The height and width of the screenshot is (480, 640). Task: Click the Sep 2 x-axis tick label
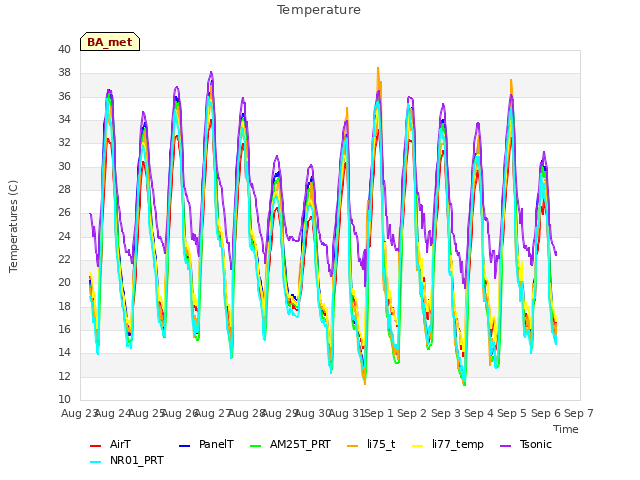[x=412, y=413]
